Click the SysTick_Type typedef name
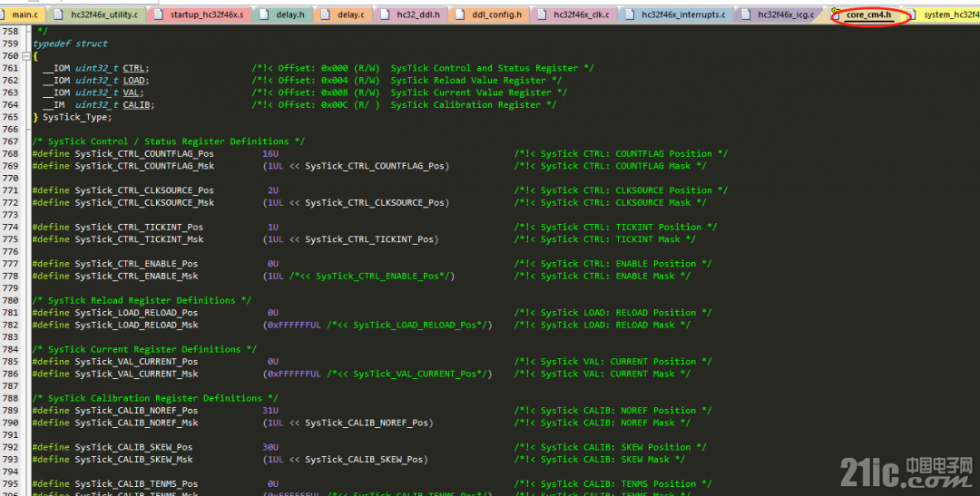This screenshot has width=980, height=496. pos(75,117)
